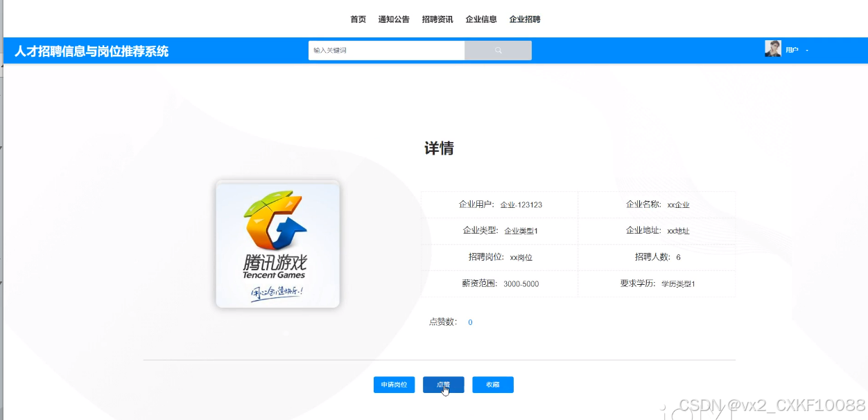Click the 学历类型1 education value
The width and height of the screenshot is (868, 420).
coord(678,284)
